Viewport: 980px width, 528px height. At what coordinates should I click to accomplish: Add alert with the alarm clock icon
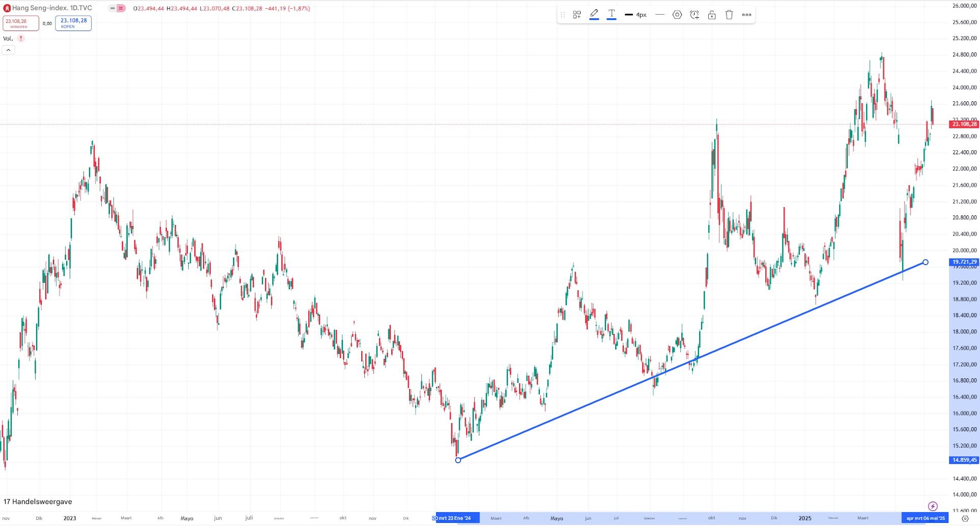coord(694,15)
